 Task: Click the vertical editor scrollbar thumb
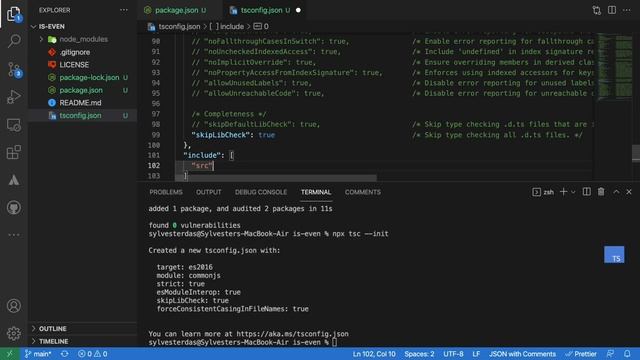(636, 153)
